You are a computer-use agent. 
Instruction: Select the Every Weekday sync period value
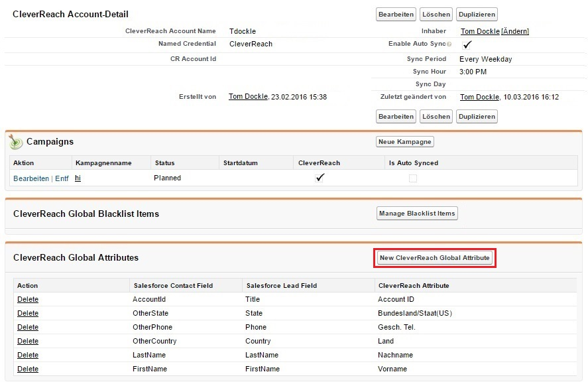point(486,59)
